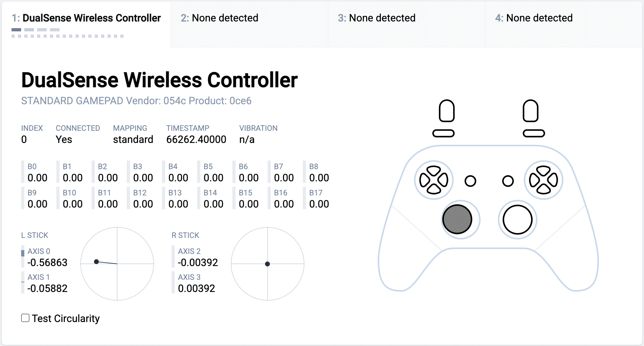
Task: Click the timestamp value 66262.40000
Action: pyautogui.click(x=196, y=139)
